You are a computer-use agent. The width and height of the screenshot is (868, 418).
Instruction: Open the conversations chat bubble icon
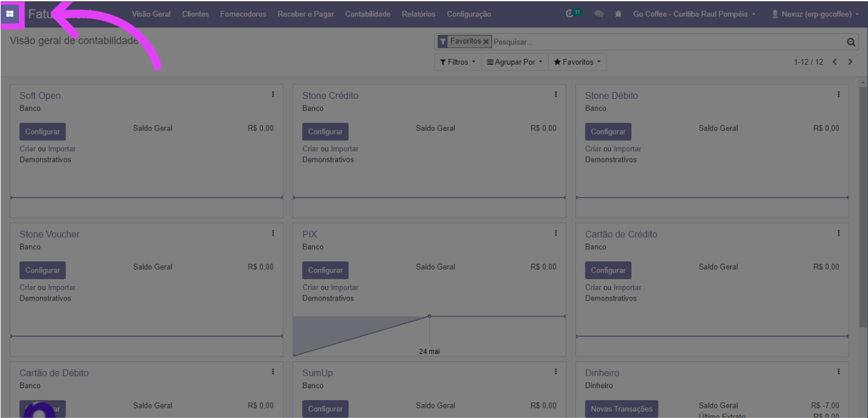click(x=599, y=14)
